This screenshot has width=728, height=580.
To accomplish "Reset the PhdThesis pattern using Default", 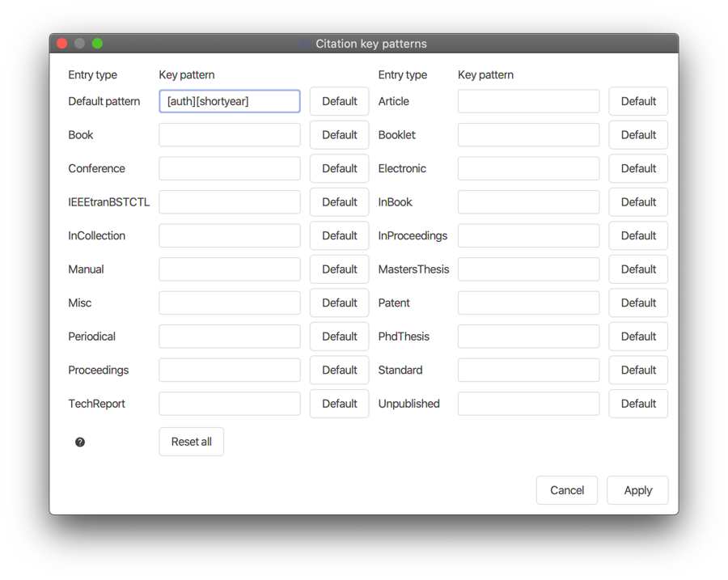I will pyautogui.click(x=638, y=336).
